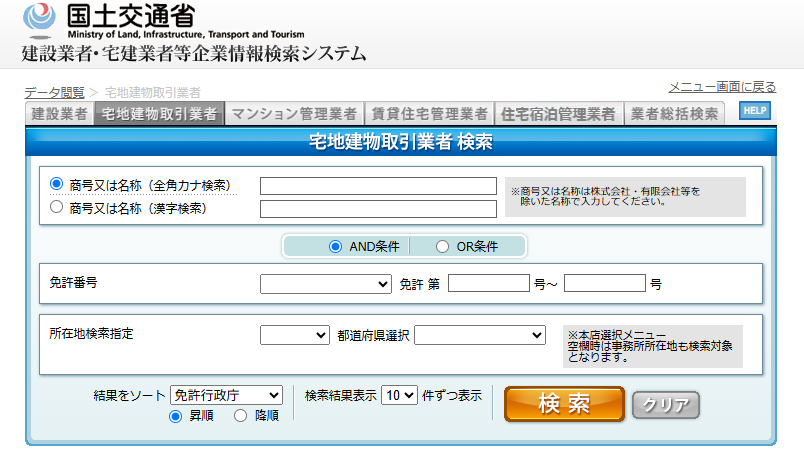The image size is (804, 450).
Task: Click the MLIT ministry logo icon
Action: [39, 21]
